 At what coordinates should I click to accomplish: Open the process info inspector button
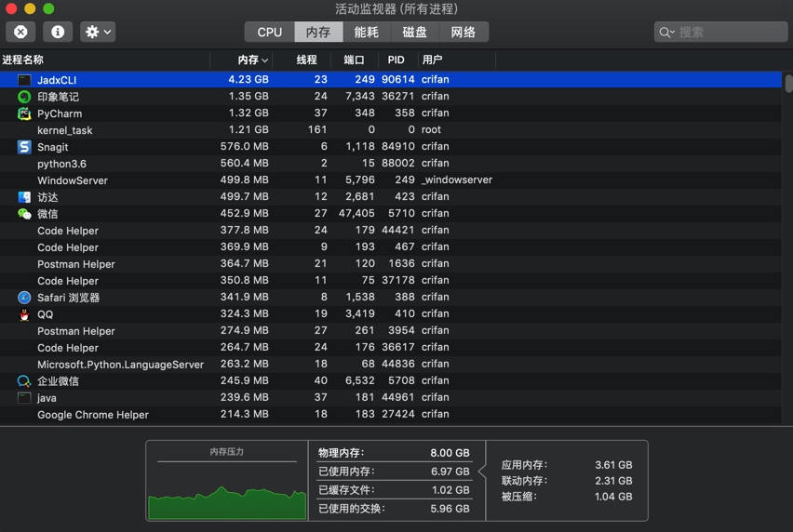[x=58, y=32]
